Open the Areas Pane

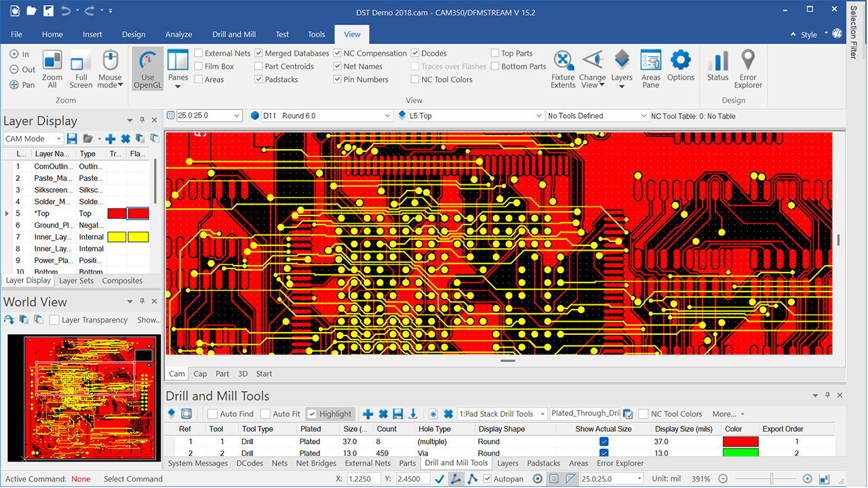click(650, 68)
